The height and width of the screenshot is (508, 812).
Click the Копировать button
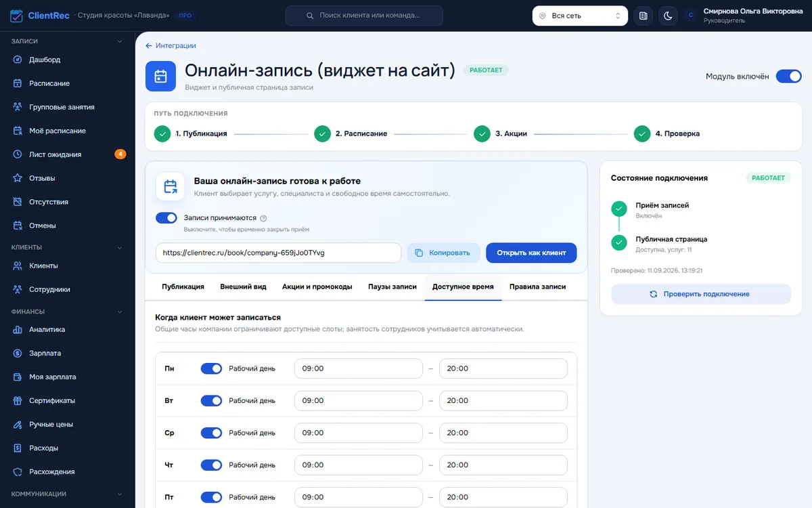pos(443,253)
